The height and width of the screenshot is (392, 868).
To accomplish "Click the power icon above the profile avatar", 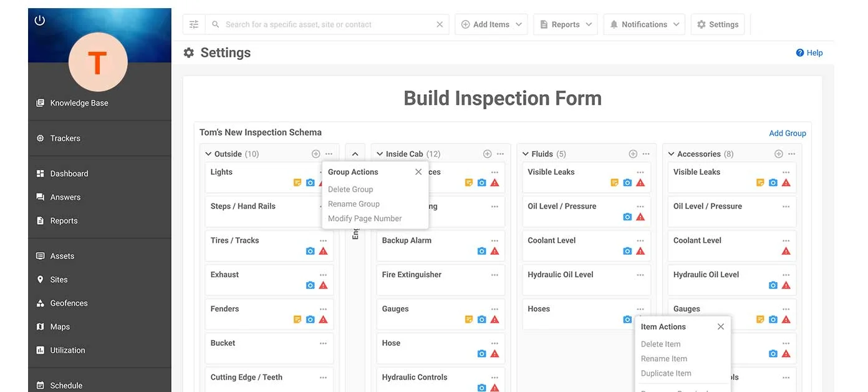I will [x=39, y=20].
